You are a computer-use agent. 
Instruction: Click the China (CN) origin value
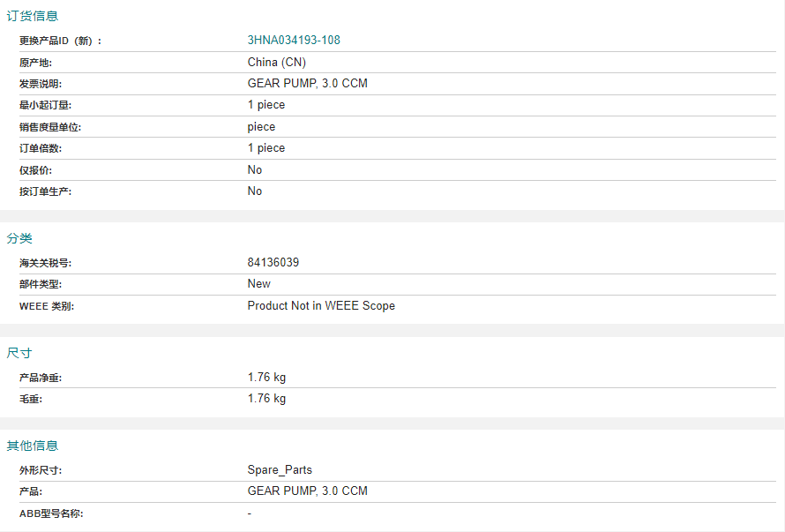click(277, 62)
